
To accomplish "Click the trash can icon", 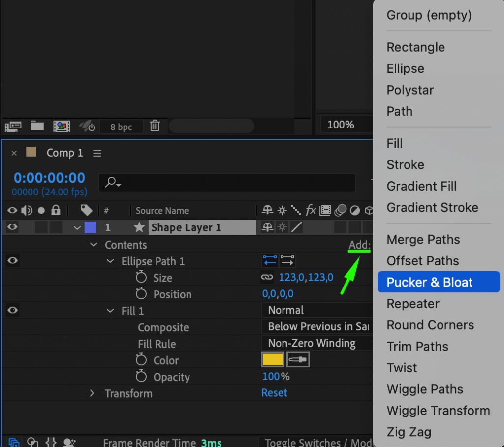I will pos(155,127).
